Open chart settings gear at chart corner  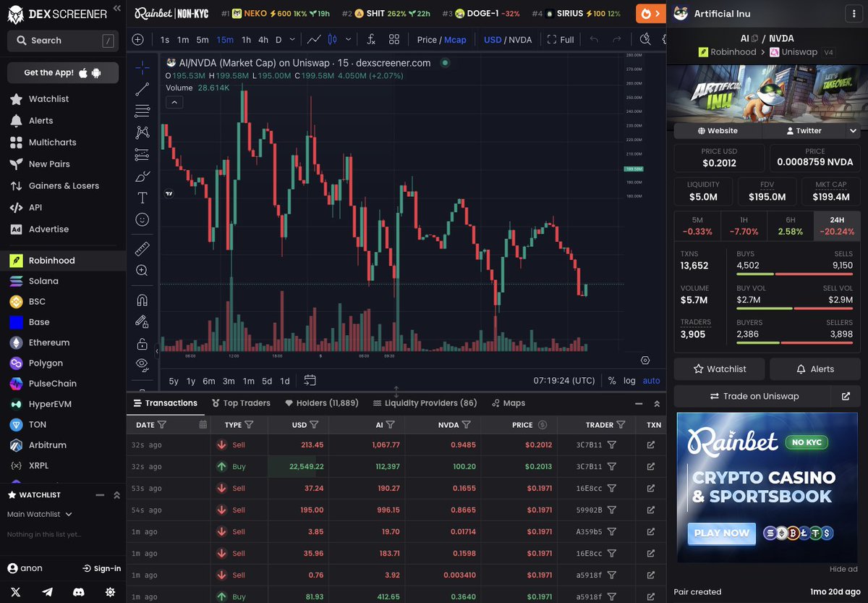coord(645,360)
